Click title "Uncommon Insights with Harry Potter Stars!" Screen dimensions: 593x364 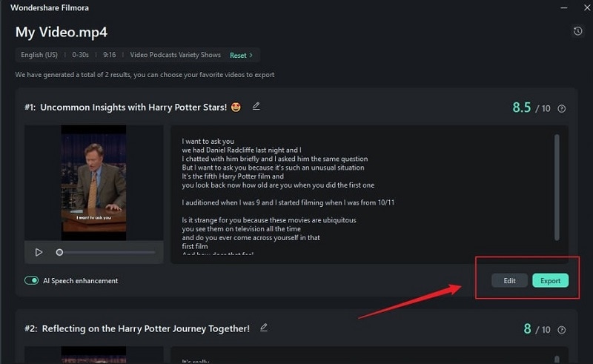click(133, 107)
